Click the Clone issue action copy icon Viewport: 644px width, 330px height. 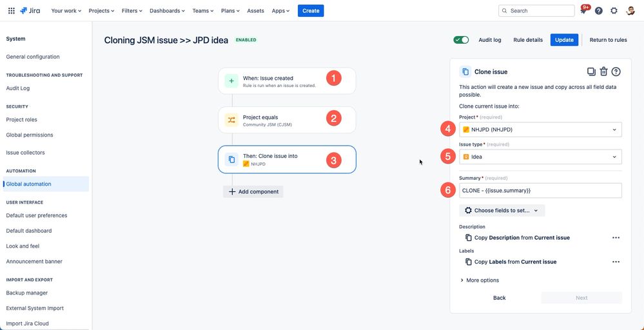231,159
